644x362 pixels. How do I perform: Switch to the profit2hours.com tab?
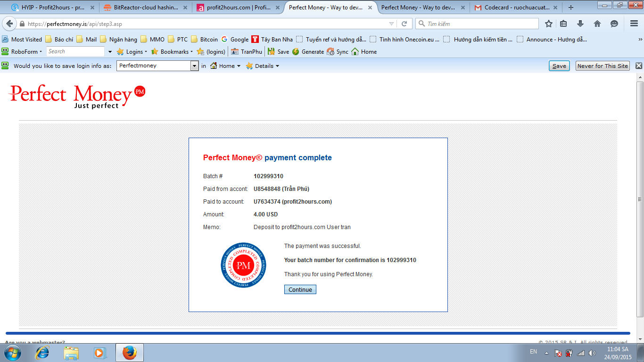238,8
